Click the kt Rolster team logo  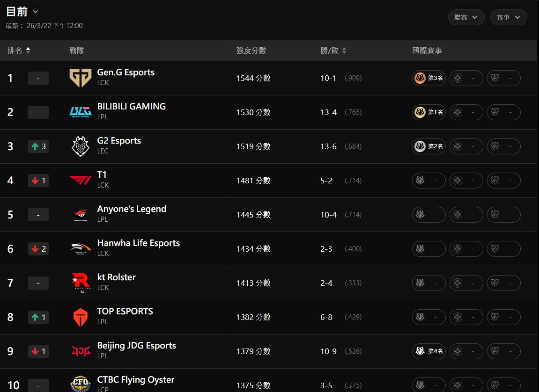(x=80, y=283)
